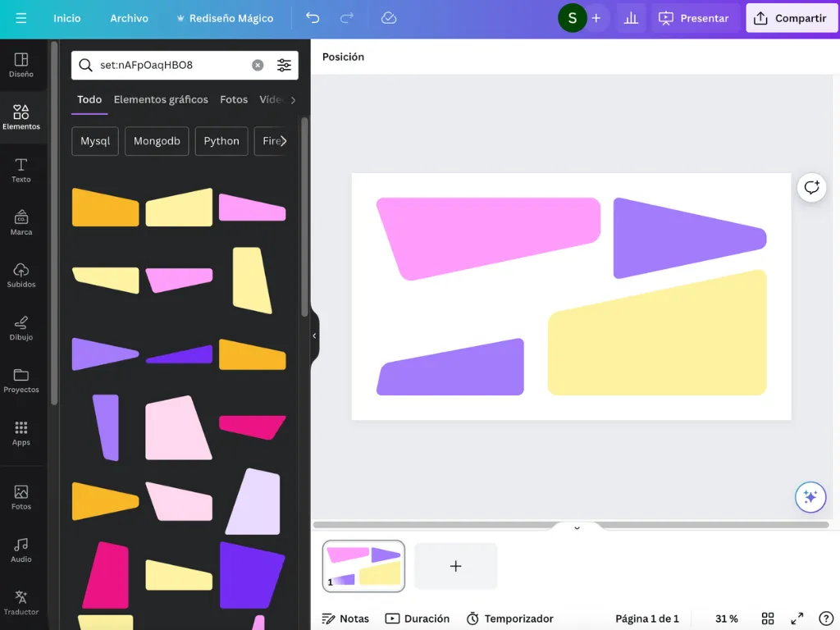Open the Traductor app icon
Screen dimensions: 840x630
21,603
